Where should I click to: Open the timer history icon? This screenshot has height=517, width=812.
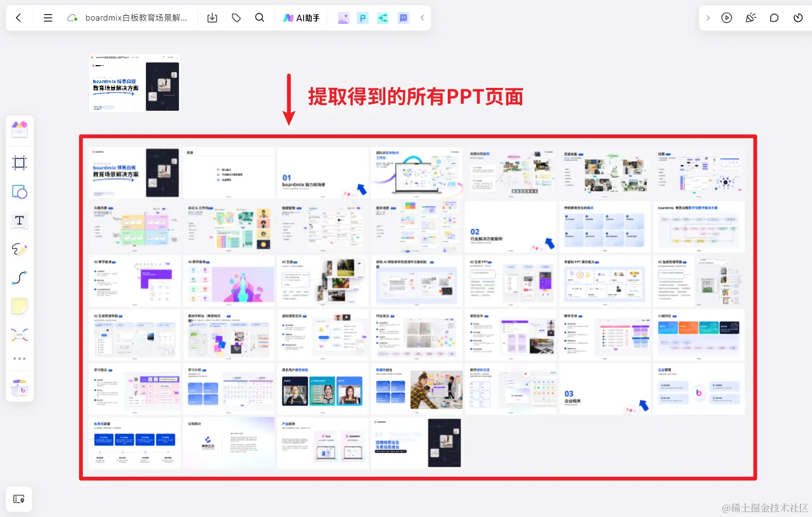pyautogui.click(x=798, y=18)
